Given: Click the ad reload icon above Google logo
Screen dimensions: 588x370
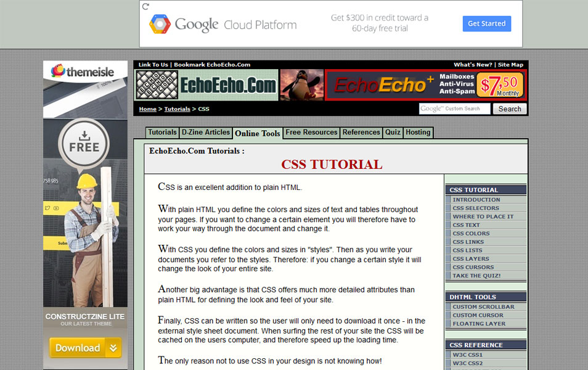Looking at the screenshot, I should [145, 6].
